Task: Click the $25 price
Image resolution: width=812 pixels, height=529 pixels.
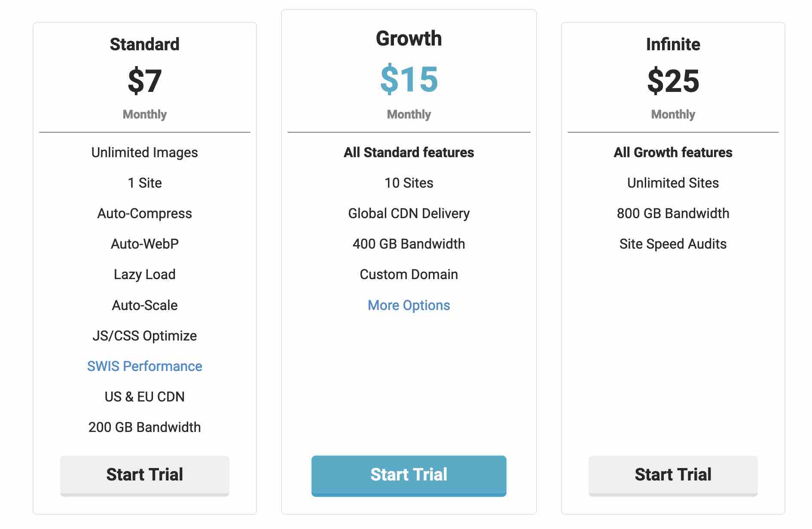Action: 673,81
